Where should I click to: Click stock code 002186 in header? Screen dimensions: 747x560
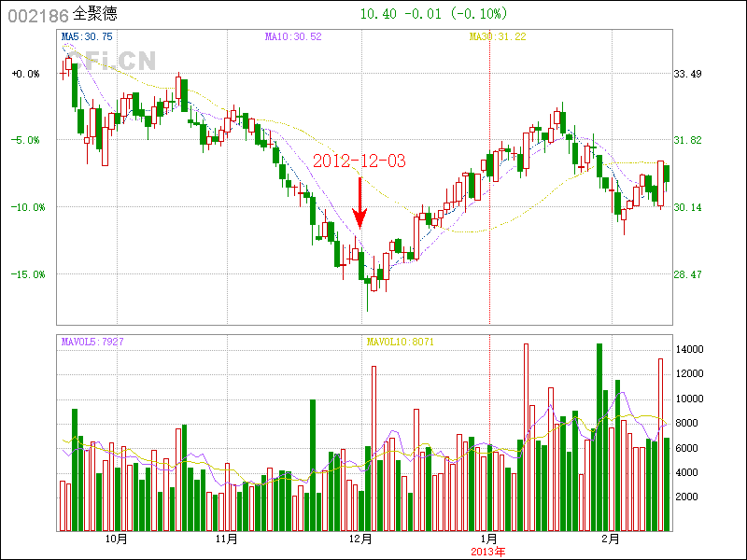(37, 15)
